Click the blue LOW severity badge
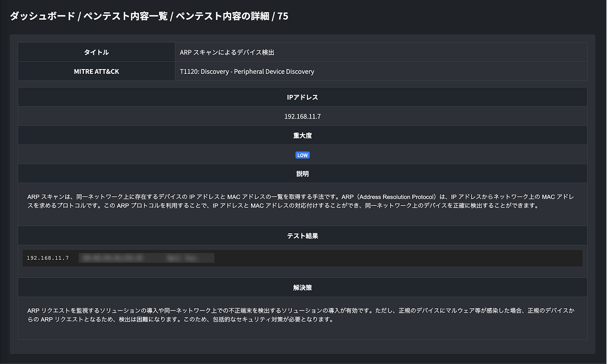The height and width of the screenshot is (364, 607). [x=302, y=155]
